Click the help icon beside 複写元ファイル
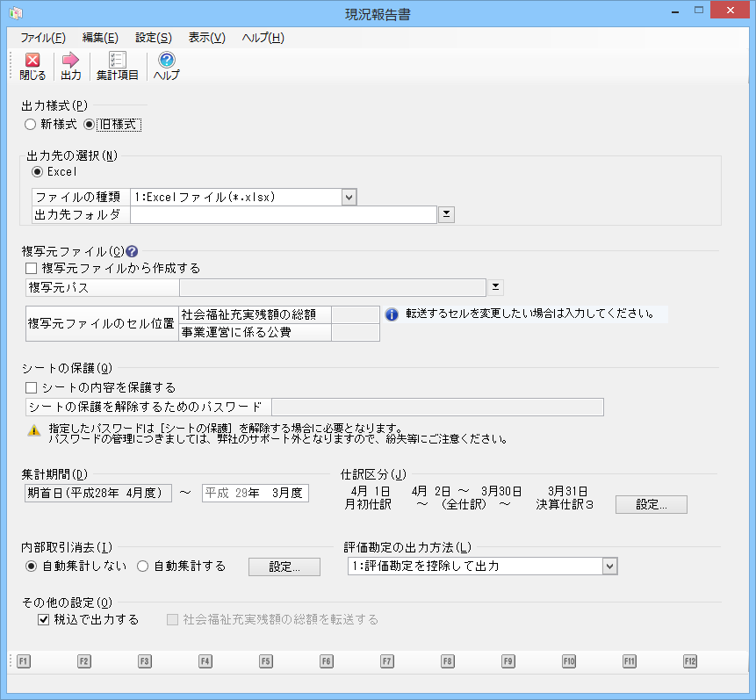This screenshot has height=700, width=756. pyautogui.click(x=133, y=251)
